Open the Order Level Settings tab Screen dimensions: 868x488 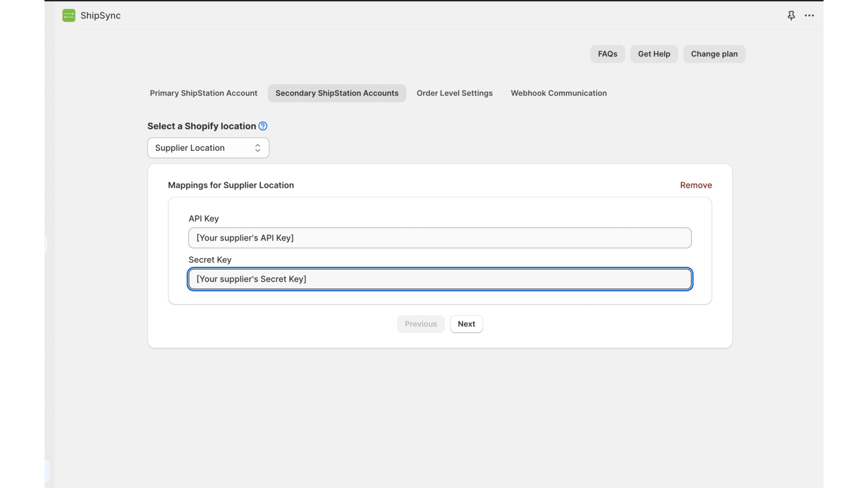[454, 93]
